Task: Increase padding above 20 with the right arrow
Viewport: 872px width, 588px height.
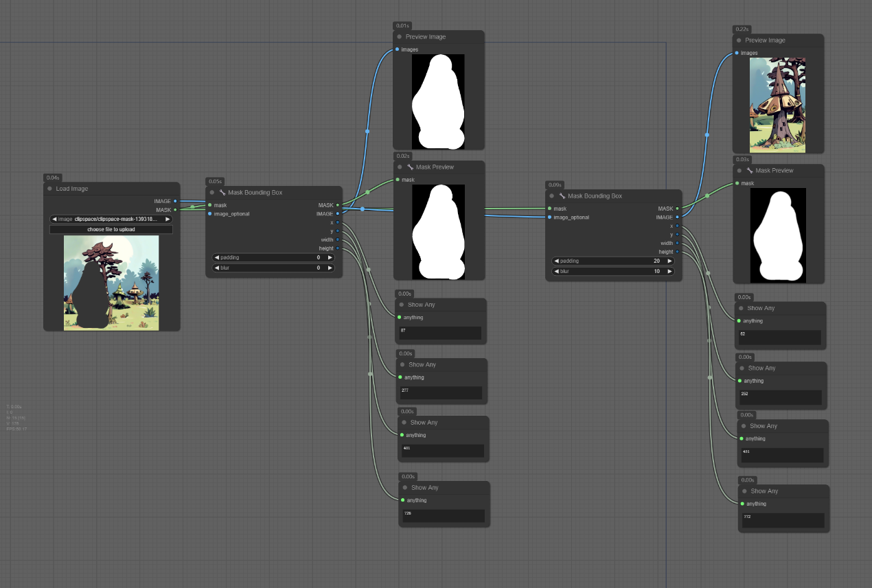Action: [669, 261]
